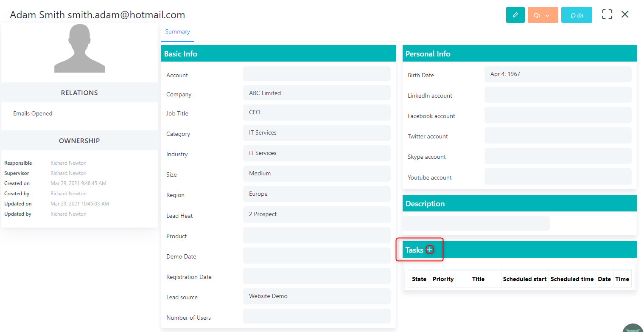Click the Facebook account field
Image resolution: width=644 pixels, height=332 pixels.
point(558,115)
